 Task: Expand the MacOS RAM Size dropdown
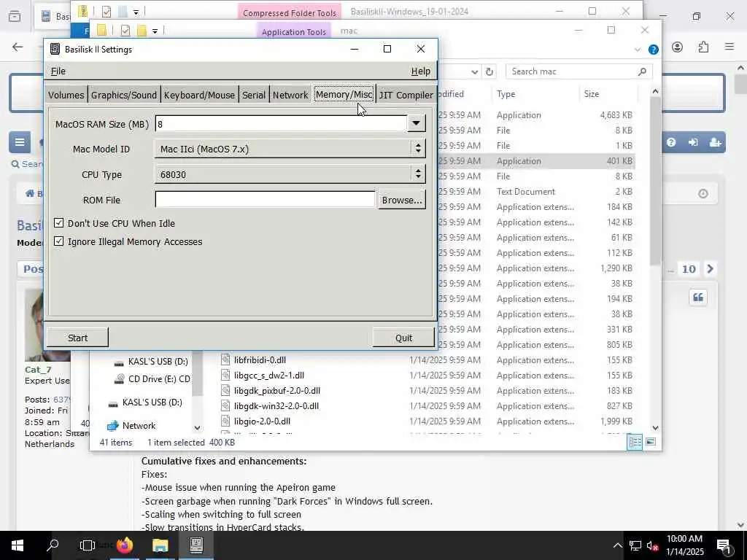click(x=416, y=124)
